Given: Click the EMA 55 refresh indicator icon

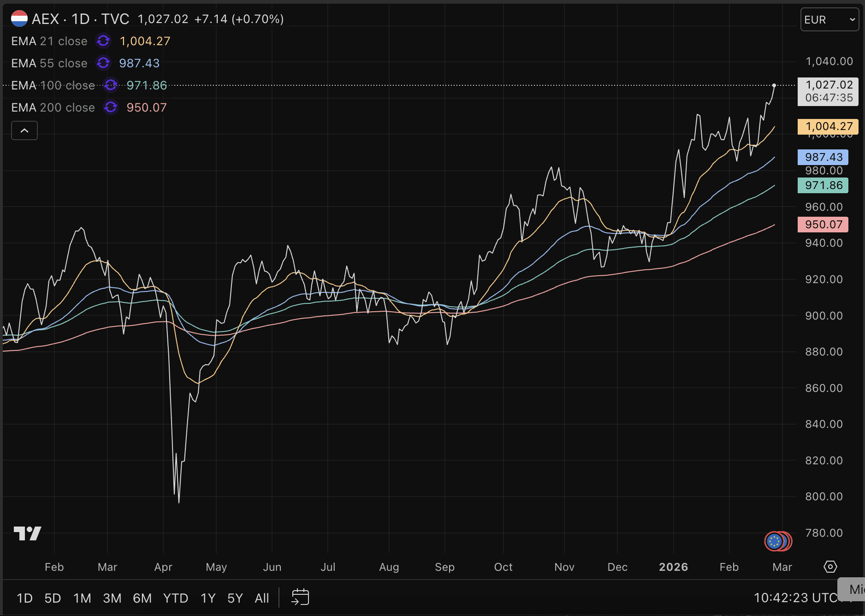Looking at the screenshot, I should click(x=103, y=63).
